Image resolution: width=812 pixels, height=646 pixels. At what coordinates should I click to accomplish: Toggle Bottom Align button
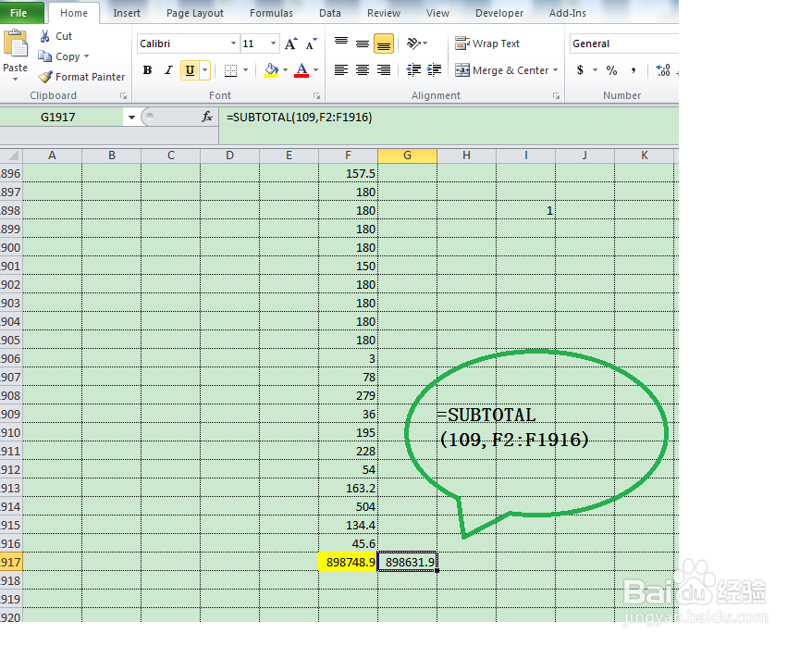click(x=384, y=43)
